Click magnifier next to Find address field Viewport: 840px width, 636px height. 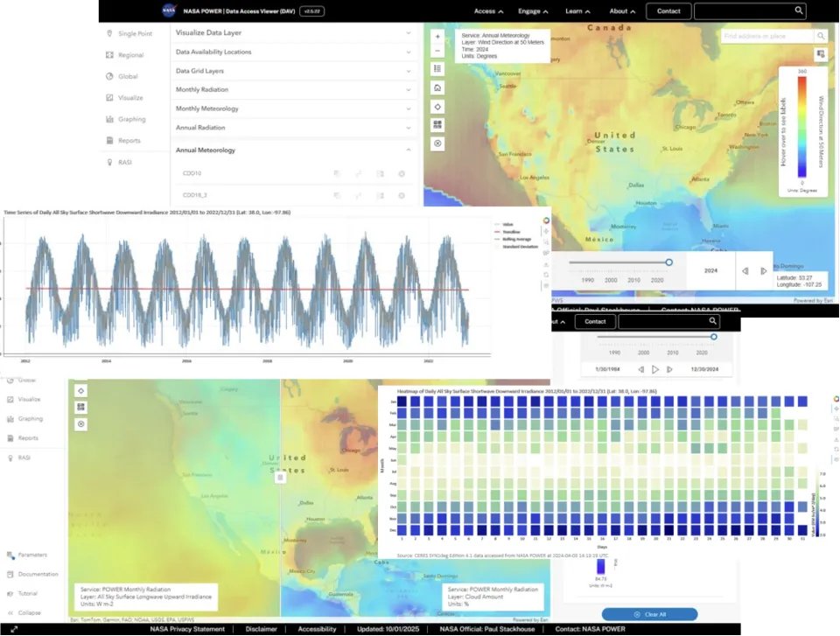tap(821, 37)
